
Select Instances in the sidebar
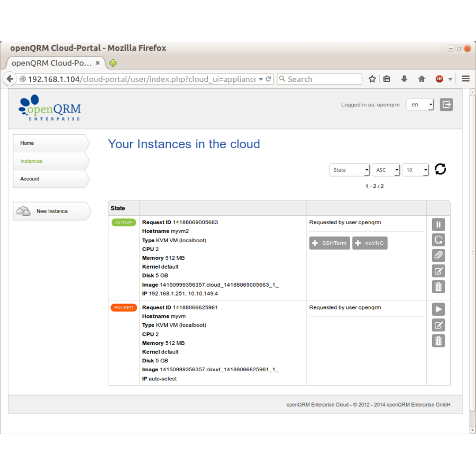point(51,161)
